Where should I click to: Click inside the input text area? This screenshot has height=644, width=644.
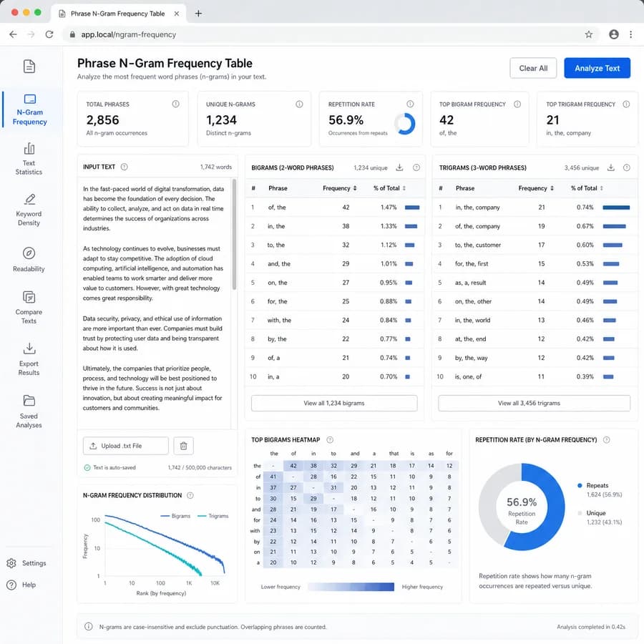click(154, 302)
